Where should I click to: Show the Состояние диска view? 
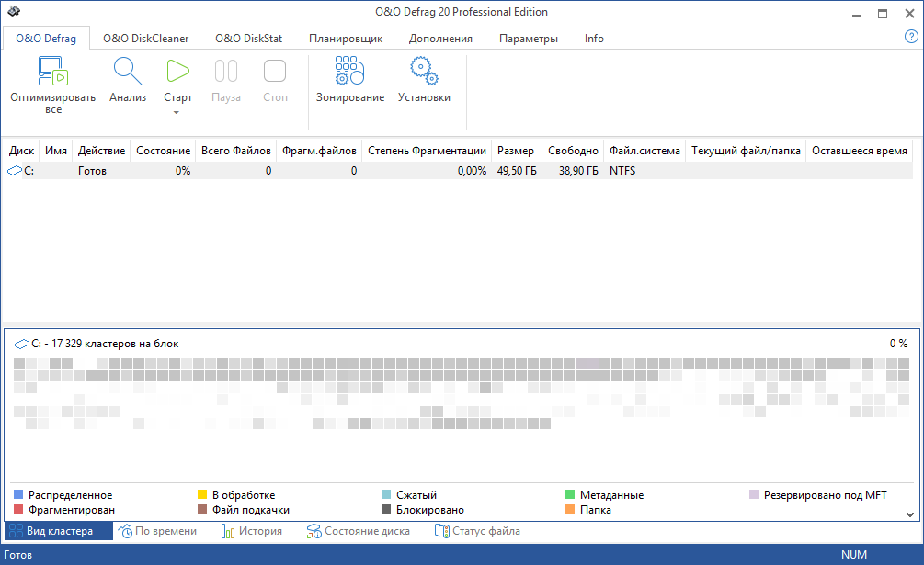tap(359, 531)
